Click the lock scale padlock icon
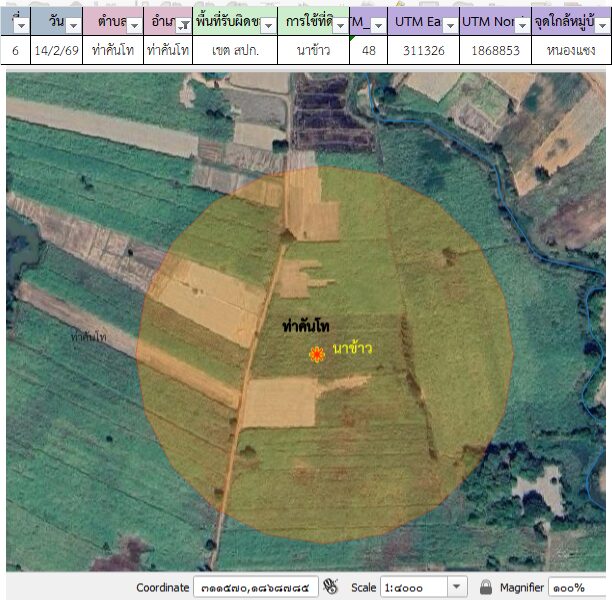Screen dimensions: 612x600 [x=485, y=587]
